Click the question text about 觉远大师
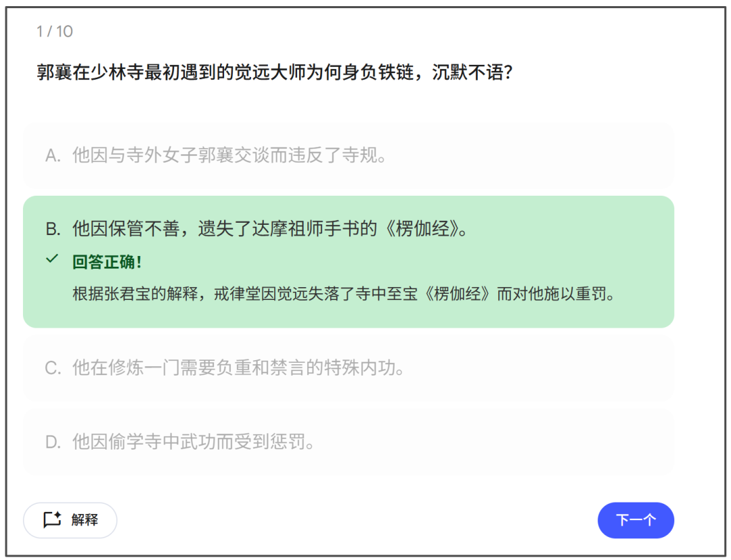 274,72
